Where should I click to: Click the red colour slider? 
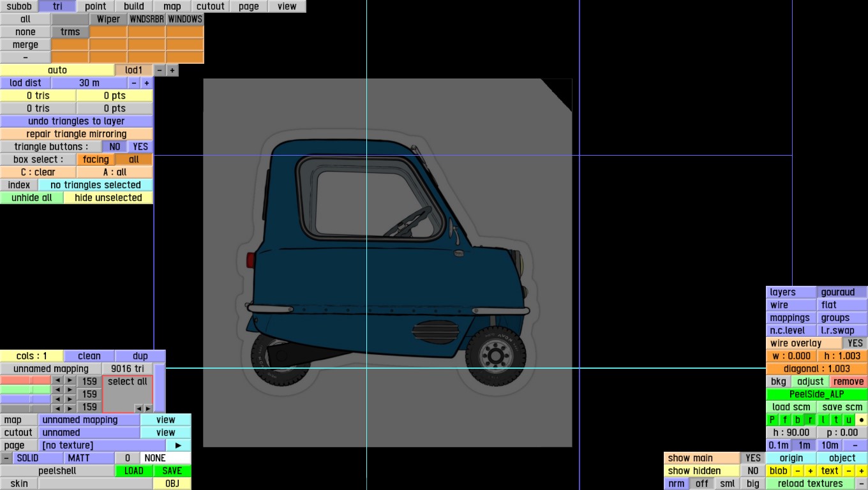click(x=26, y=381)
